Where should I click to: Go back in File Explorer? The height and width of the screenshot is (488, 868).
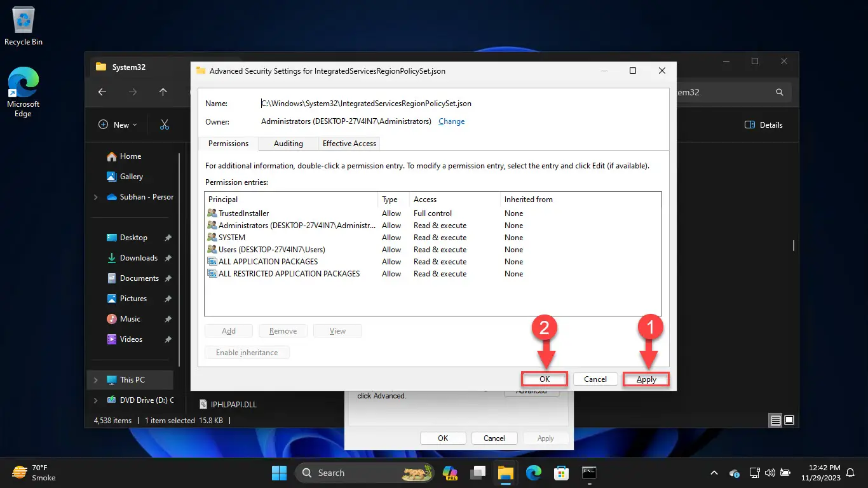pos(102,92)
